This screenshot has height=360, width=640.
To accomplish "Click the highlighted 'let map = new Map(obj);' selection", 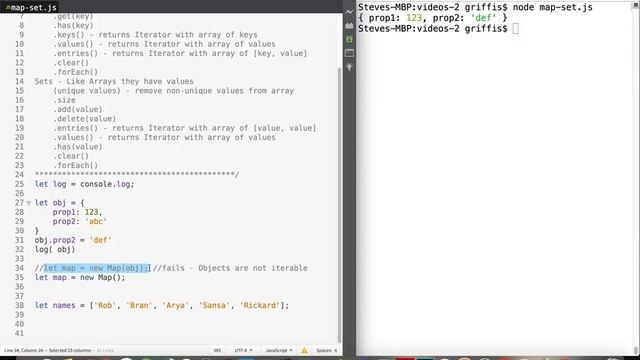I will (x=97, y=268).
